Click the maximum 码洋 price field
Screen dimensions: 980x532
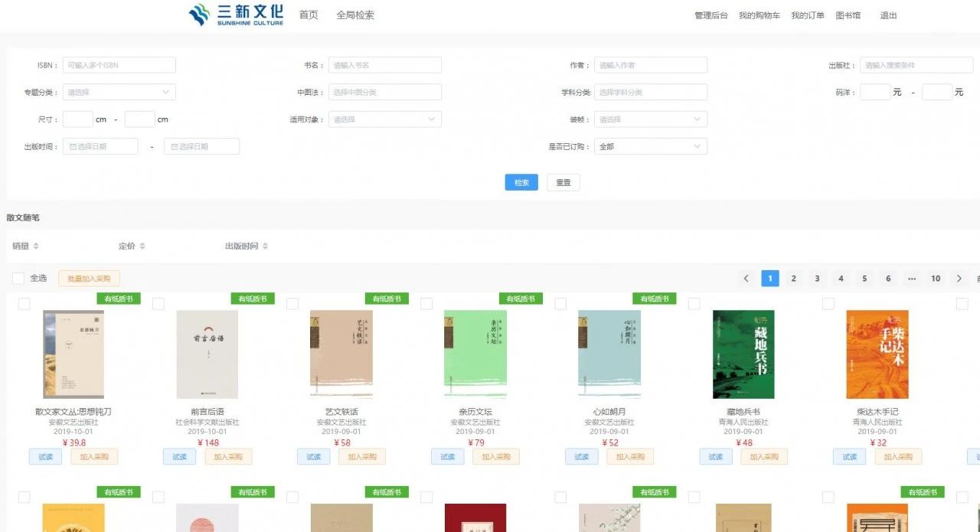[937, 92]
